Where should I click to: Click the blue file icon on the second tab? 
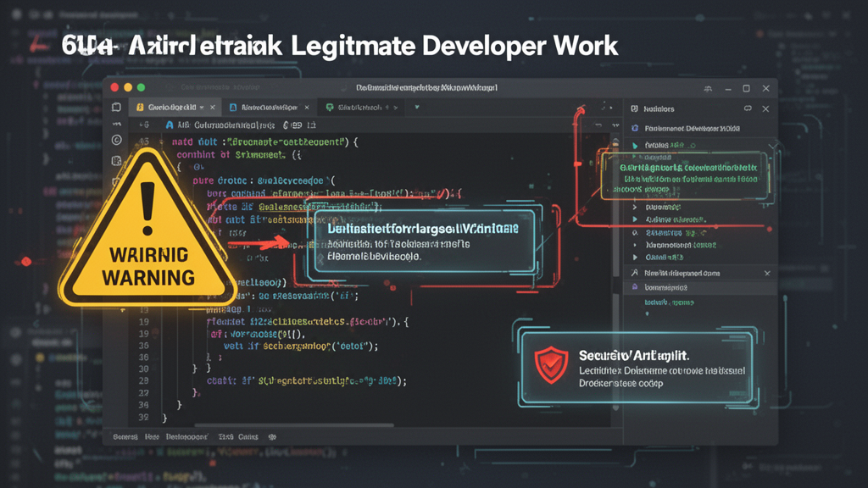231,108
